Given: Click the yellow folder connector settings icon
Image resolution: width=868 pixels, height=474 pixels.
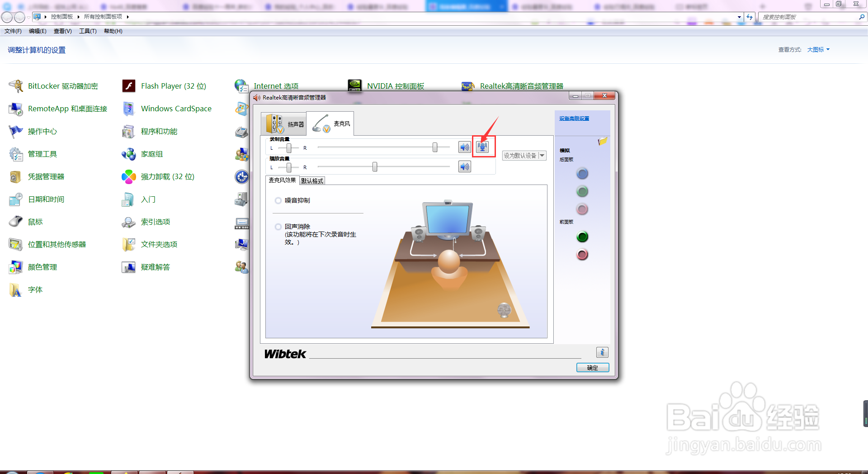Looking at the screenshot, I should point(602,142).
